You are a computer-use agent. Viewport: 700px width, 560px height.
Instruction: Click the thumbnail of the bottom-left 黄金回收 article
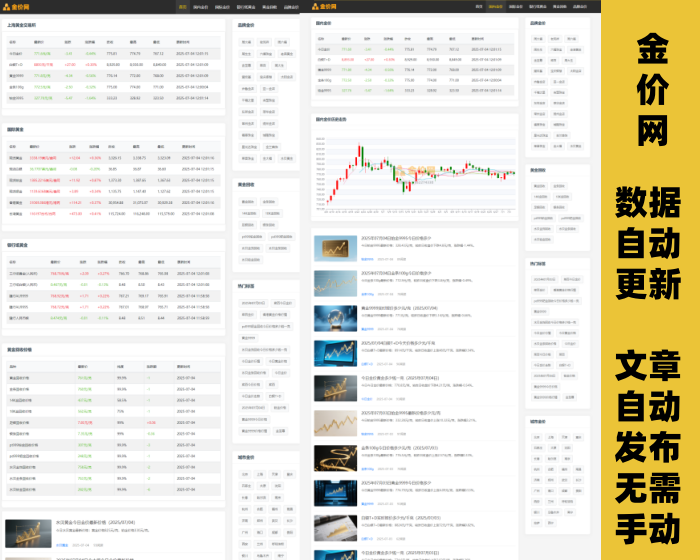point(28,533)
